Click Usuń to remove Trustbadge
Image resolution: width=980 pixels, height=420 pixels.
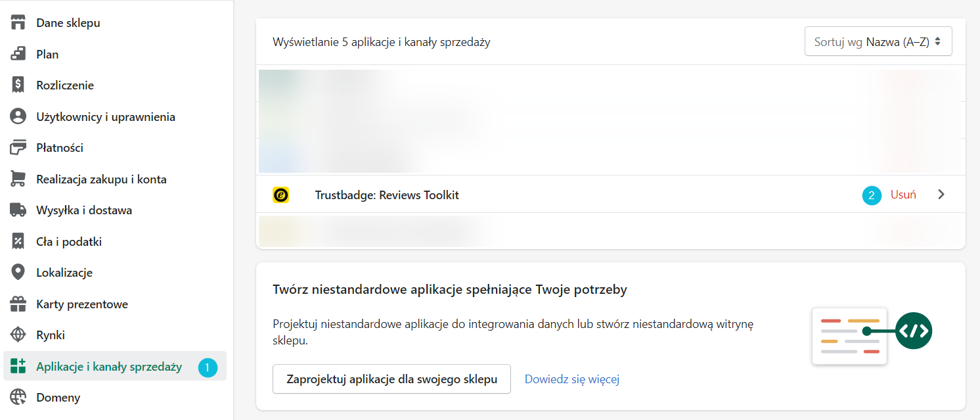click(x=903, y=195)
